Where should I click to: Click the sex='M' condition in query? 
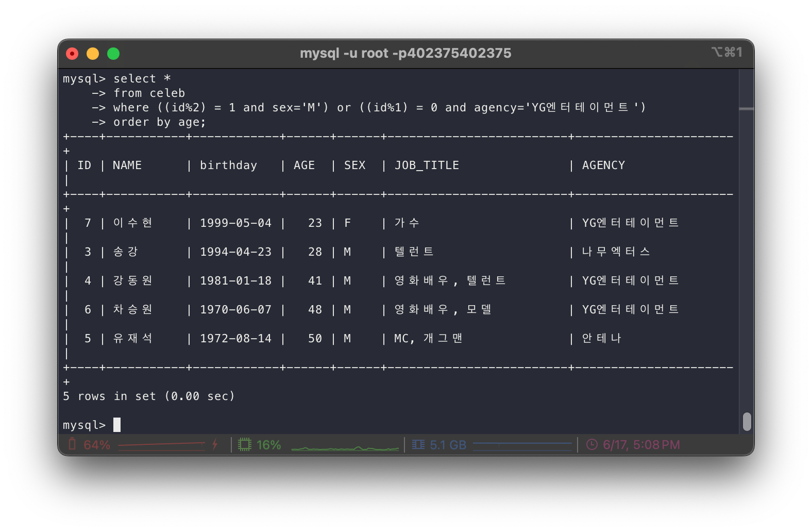[x=300, y=107]
